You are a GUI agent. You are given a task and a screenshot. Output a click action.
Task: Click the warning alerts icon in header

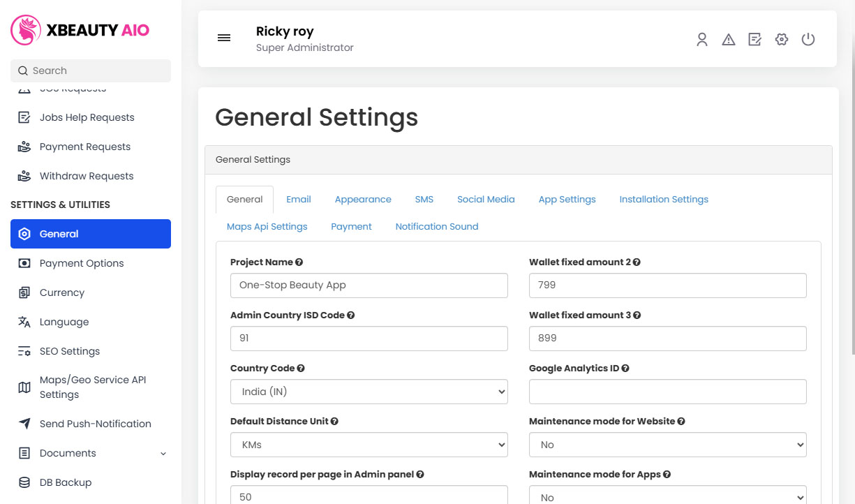click(x=728, y=40)
